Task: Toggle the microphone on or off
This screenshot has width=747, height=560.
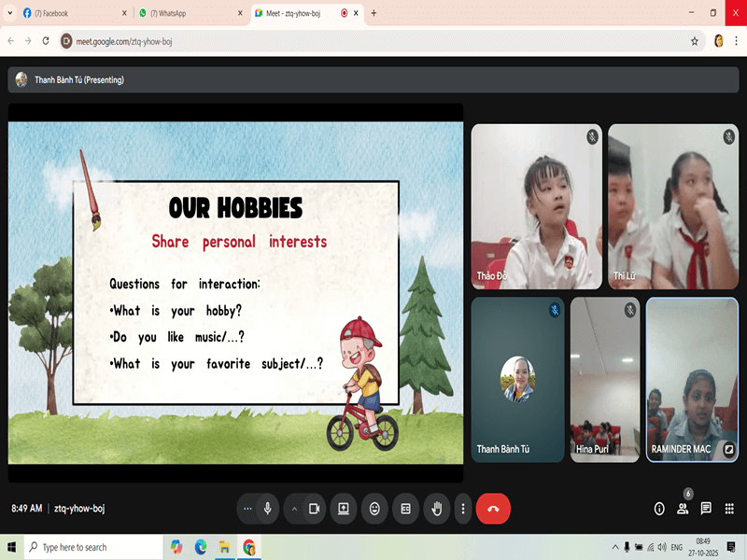Action: point(268,509)
